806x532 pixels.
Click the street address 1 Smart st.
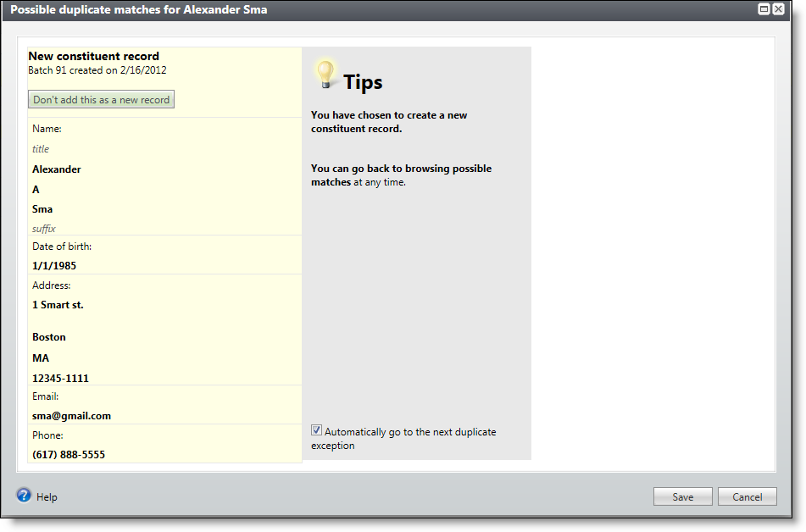click(x=58, y=305)
